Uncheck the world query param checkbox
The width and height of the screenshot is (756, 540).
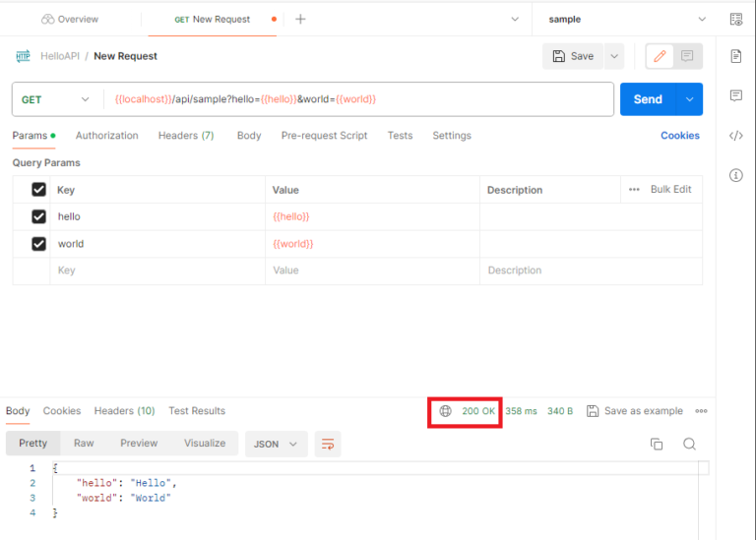38,244
